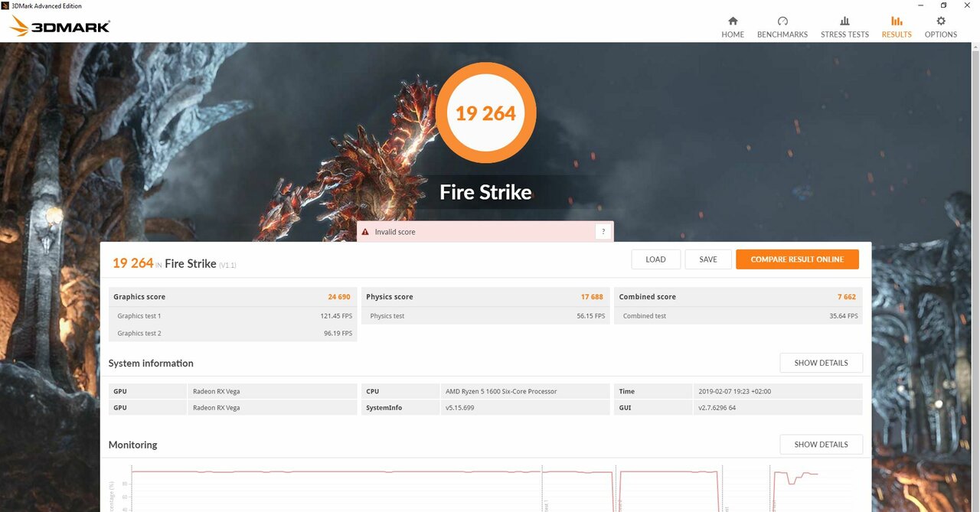980x512 pixels.
Task: Click the large 19 264 score circle
Action: (485, 113)
